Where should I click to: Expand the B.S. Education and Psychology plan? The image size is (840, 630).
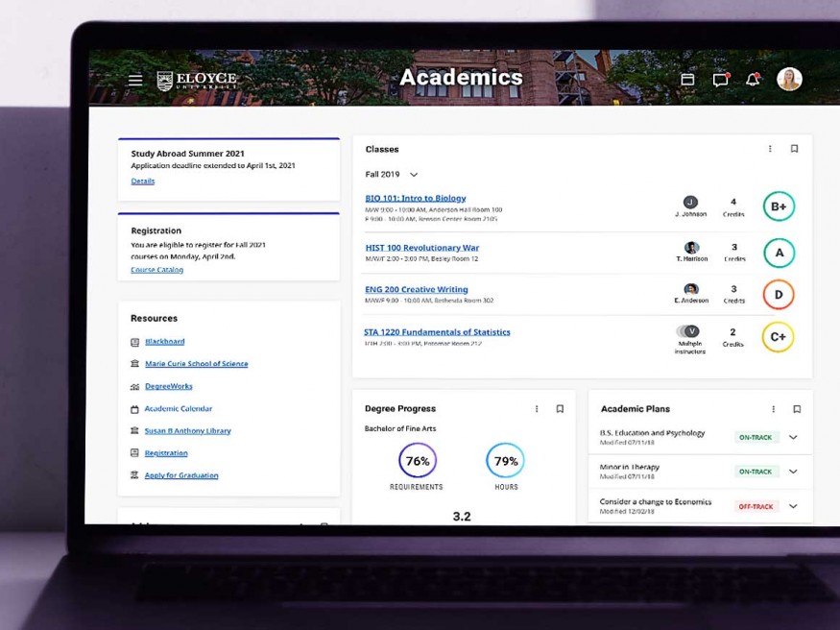(x=793, y=437)
